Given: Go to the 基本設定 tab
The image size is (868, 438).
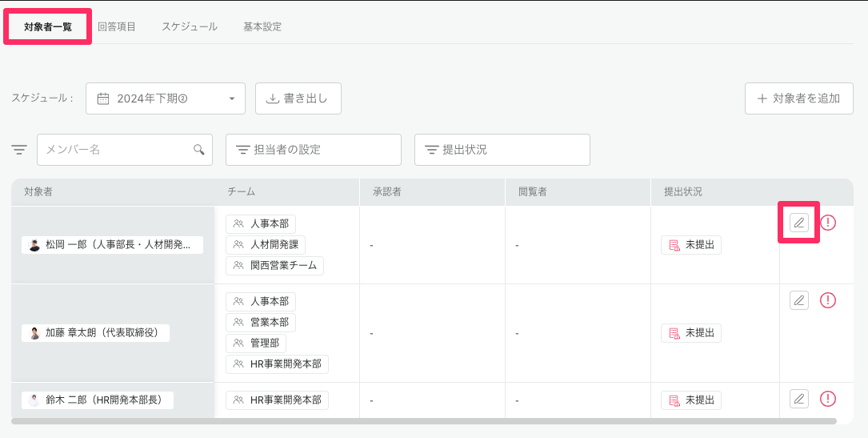Looking at the screenshot, I should click(262, 26).
